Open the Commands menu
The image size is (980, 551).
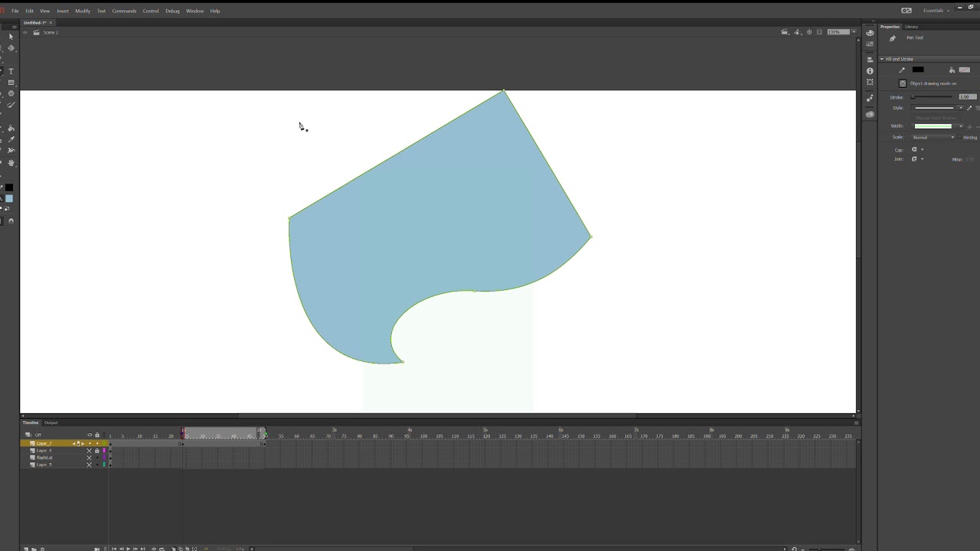click(124, 11)
